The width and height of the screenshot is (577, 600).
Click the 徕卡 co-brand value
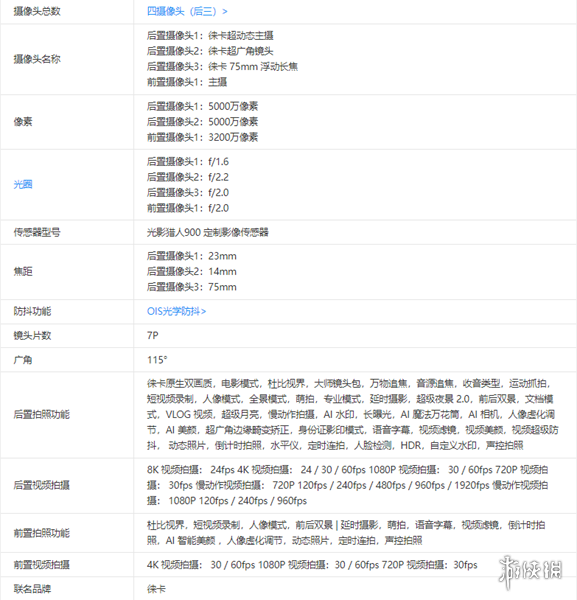(156, 589)
